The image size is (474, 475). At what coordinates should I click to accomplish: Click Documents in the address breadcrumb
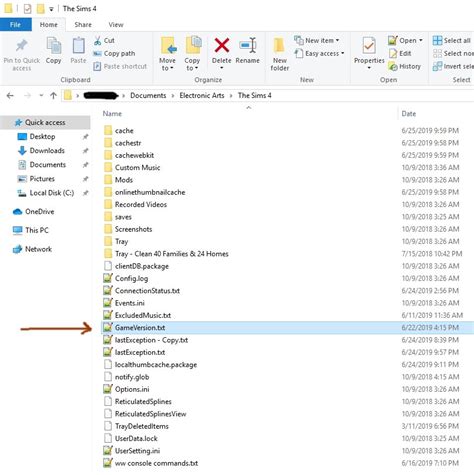click(148, 96)
